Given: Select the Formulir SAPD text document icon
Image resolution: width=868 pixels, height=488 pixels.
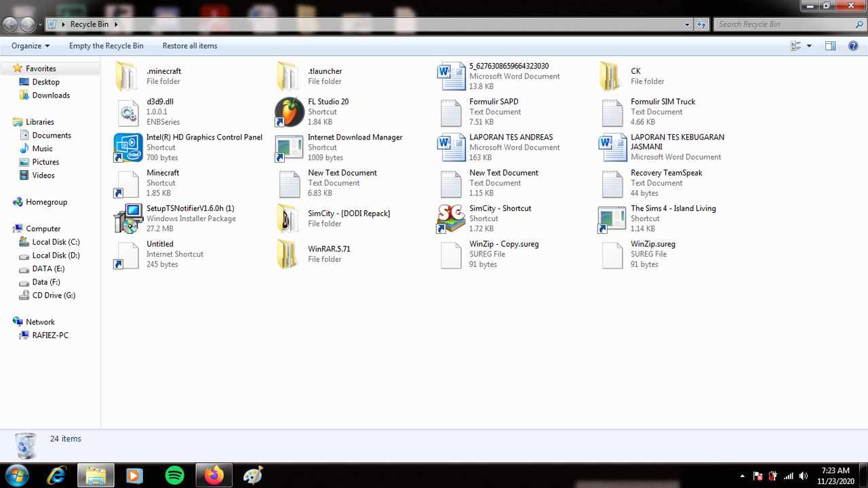Looking at the screenshot, I should coord(450,112).
